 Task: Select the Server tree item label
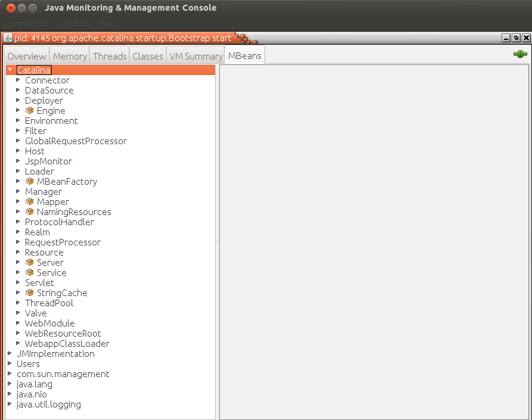(50, 263)
